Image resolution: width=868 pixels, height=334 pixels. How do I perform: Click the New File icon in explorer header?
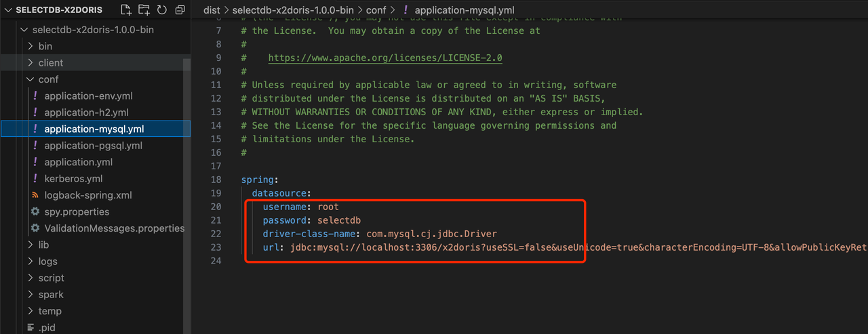click(x=126, y=10)
